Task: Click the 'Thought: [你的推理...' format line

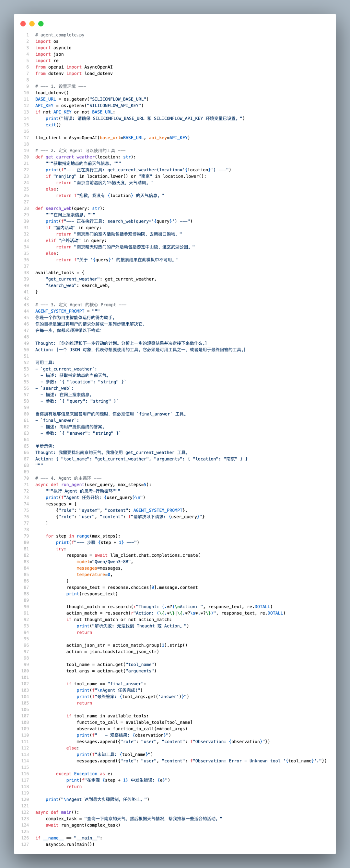Action: click(x=122, y=343)
